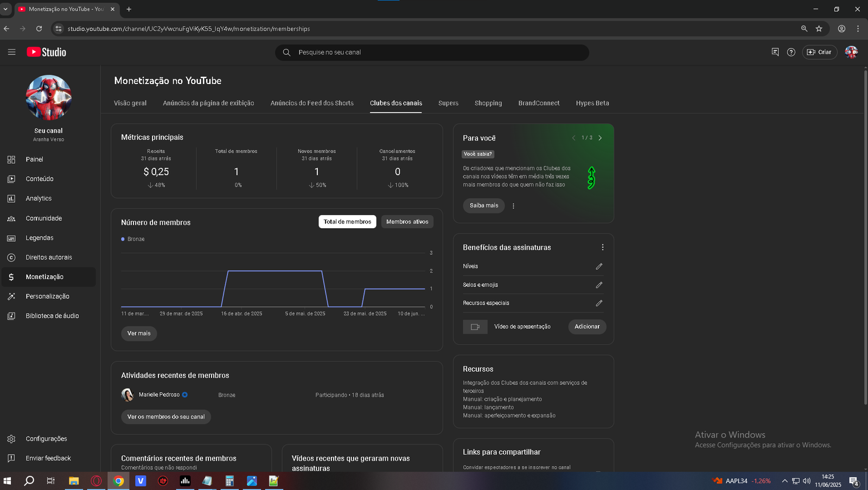The height and width of the screenshot is (490, 868).
Task: Open Enviar feedback
Action: (x=49, y=459)
